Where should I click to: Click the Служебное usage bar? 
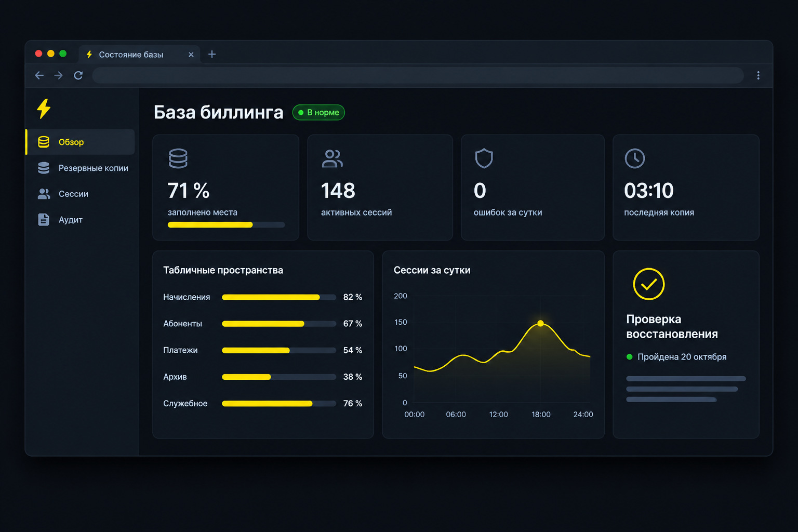point(279,403)
